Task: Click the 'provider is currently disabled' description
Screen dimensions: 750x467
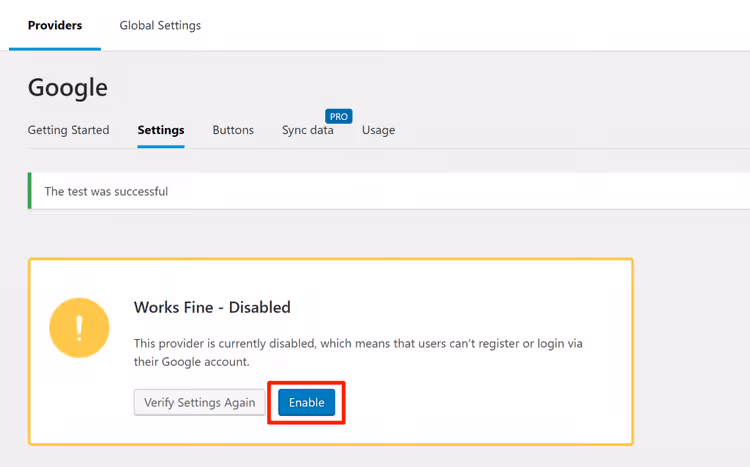Action: pyautogui.click(x=358, y=353)
